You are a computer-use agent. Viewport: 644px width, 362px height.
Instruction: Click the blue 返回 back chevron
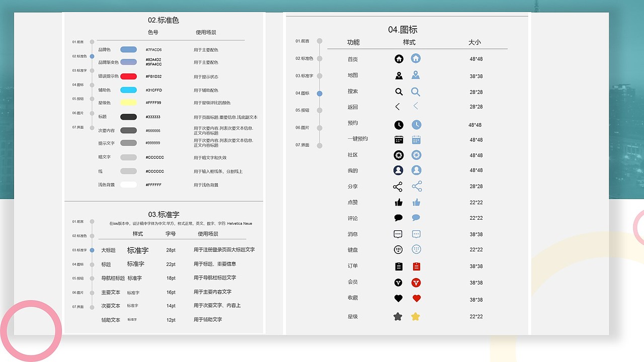point(416,106)
